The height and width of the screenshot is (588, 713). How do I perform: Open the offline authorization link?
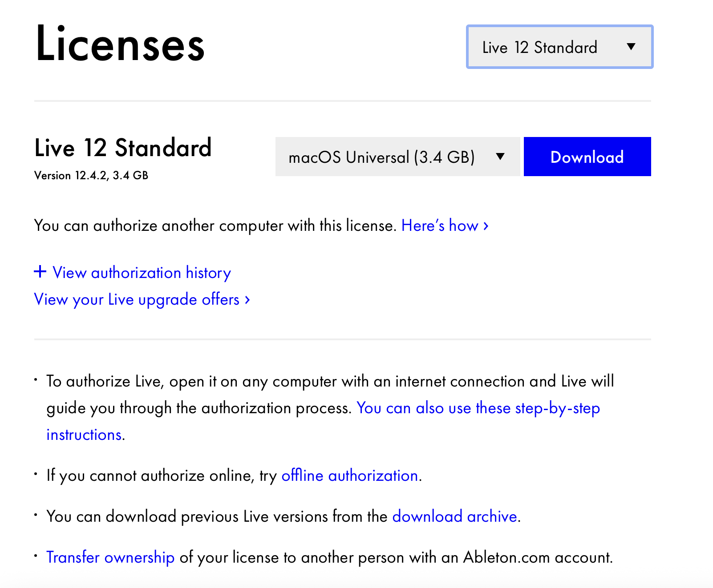[350, 475]
